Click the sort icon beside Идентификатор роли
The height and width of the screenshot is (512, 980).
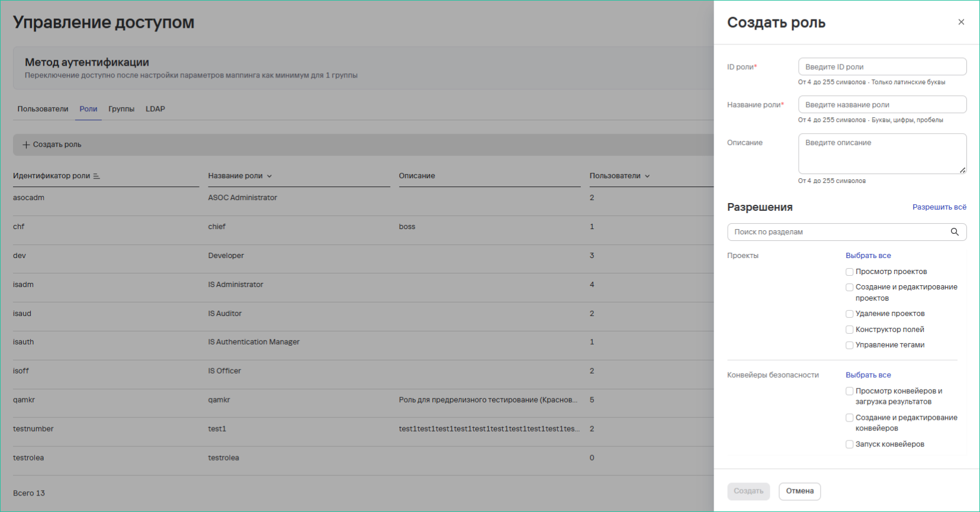click(97, 176)
